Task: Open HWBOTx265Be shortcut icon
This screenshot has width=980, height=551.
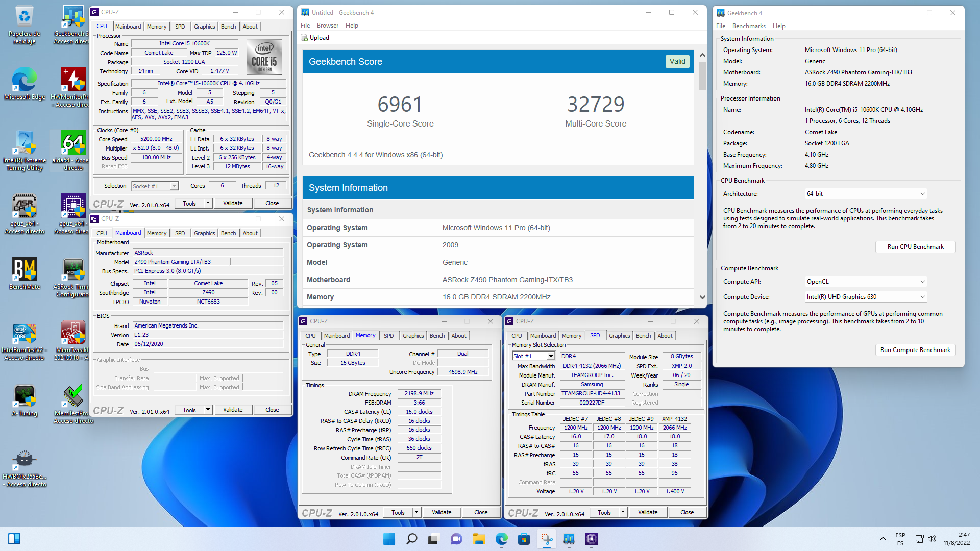Action: (24, 467)
